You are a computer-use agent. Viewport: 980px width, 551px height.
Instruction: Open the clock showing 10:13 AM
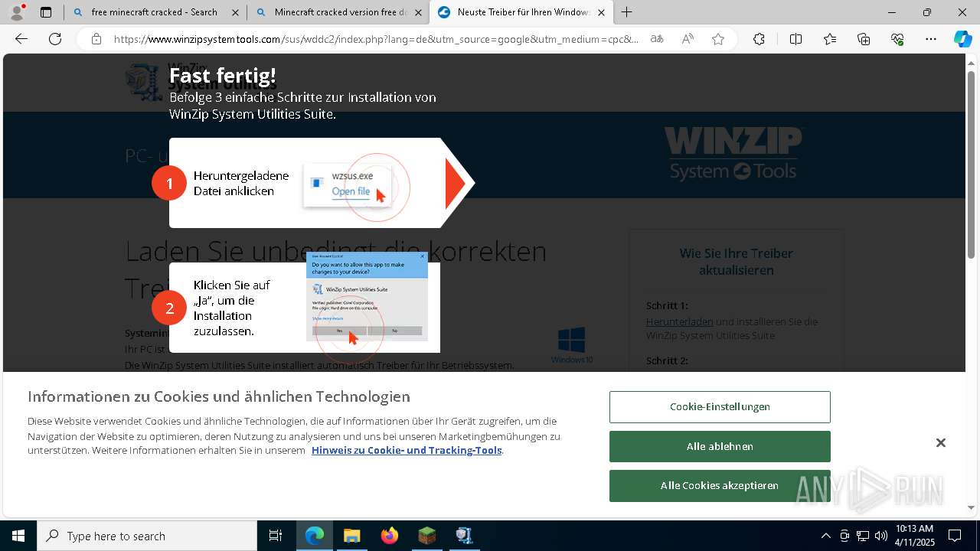tap(914, 536)
